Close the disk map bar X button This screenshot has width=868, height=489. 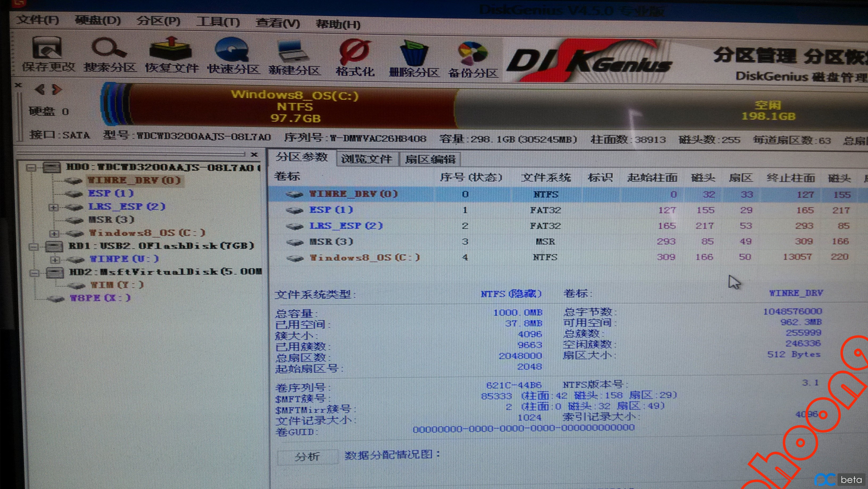(x=18, y=85)
